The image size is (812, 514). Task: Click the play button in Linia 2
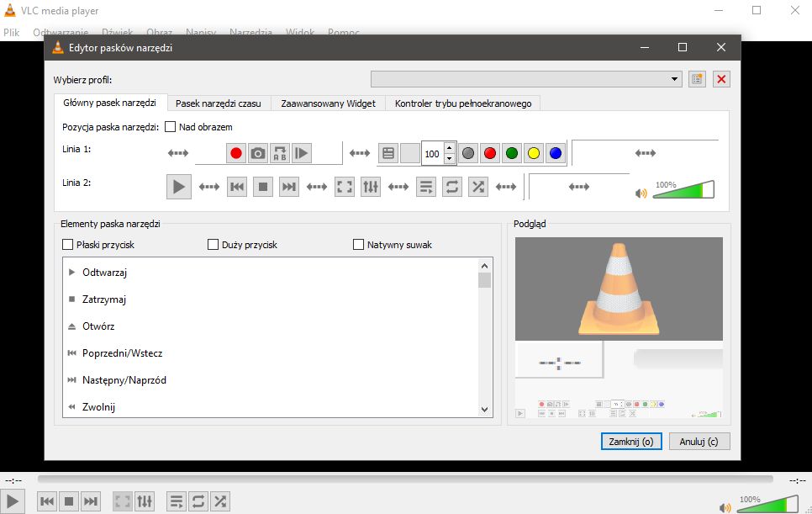click(179, 187)
